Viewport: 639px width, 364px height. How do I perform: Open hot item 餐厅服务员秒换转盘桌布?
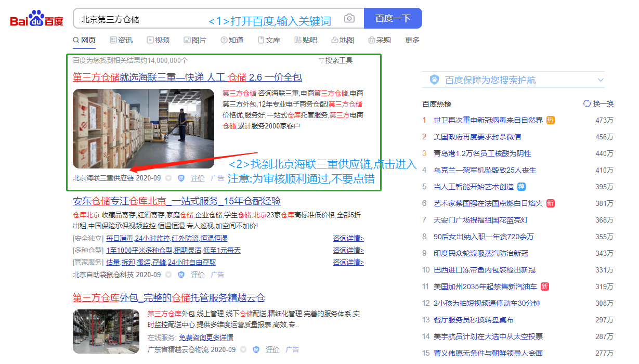point(474,320)
